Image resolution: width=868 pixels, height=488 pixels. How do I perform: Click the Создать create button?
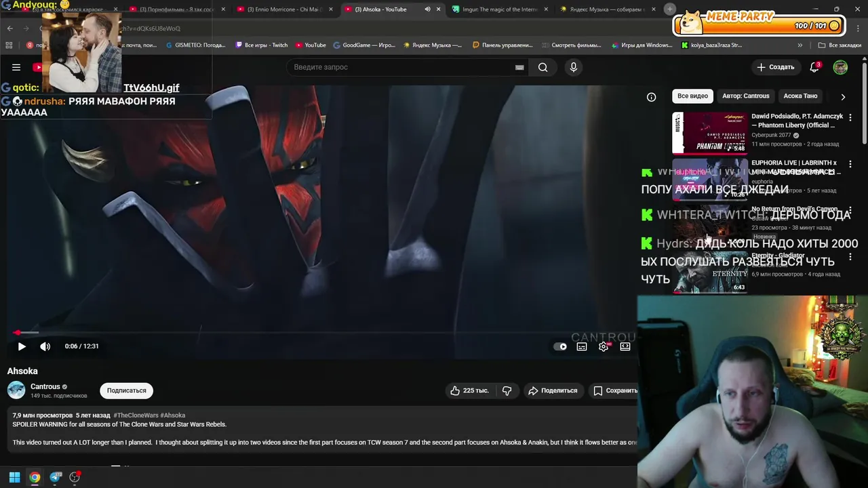click(x=775, y=67)
